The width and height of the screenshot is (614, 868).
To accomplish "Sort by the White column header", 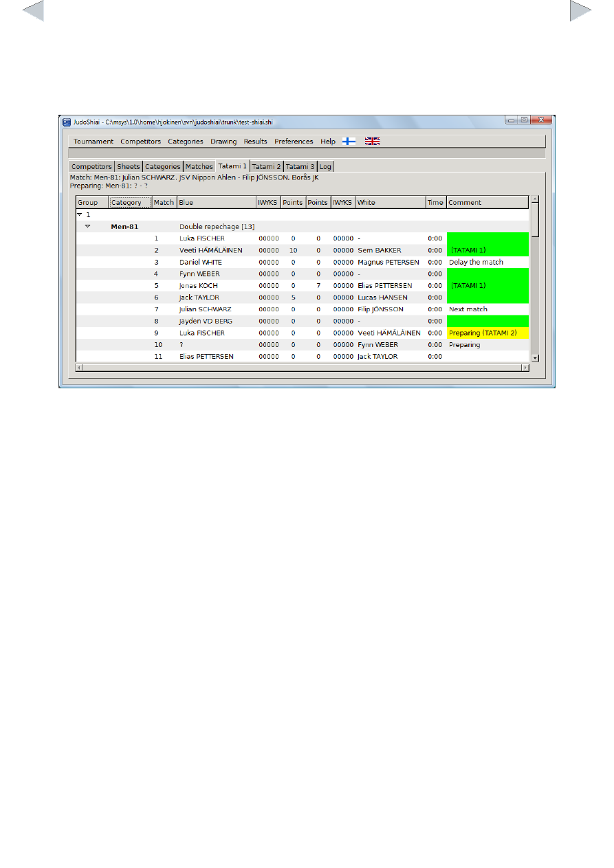I will click(x=390, y=203).
